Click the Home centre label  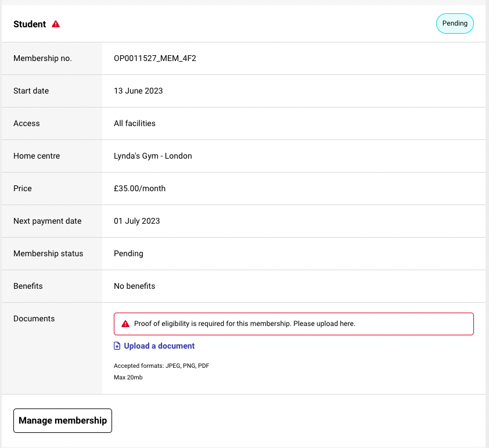[x=37, y=156]
